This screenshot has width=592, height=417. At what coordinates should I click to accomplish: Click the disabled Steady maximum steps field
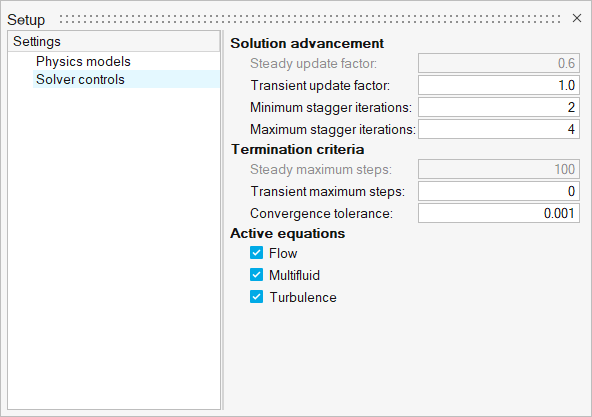tap(499, 169)
